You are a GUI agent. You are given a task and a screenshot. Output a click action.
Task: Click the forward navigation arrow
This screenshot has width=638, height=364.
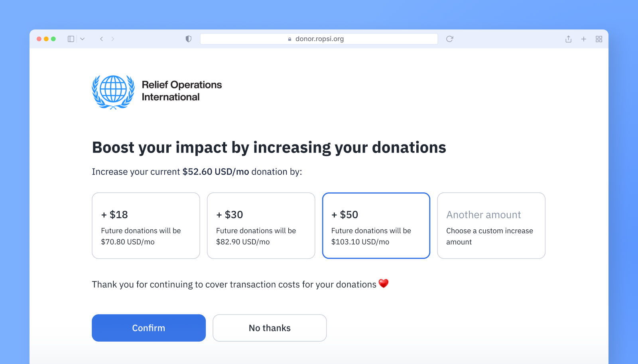point(113,39)
